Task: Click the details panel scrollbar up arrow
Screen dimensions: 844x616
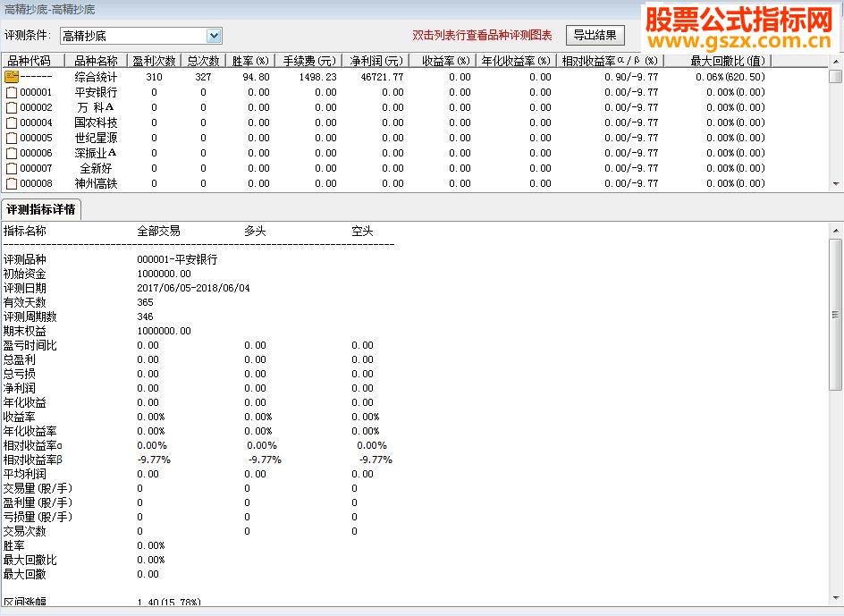Action: tap(835, 231)
